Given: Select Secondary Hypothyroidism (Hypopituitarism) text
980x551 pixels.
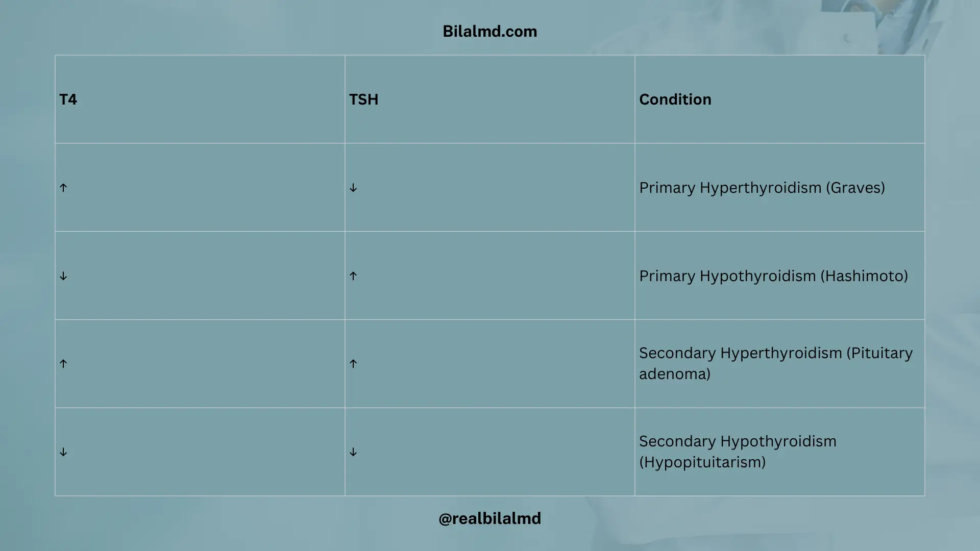Looking at the screenshot, I should tap(738, 452).
